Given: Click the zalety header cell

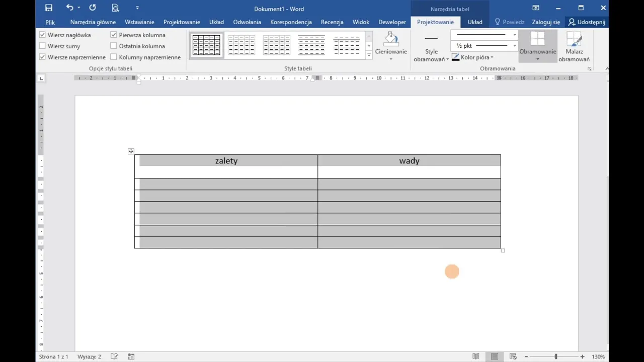Looking at the screenshot, I should [226, 161].
